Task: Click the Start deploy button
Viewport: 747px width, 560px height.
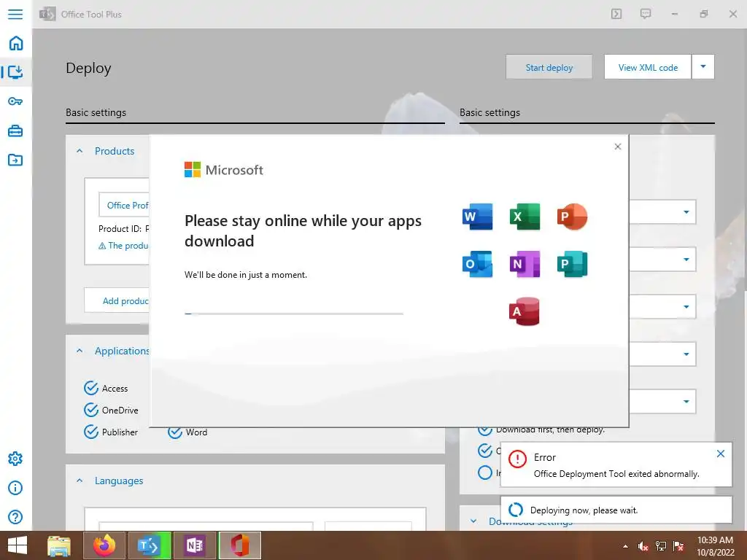Action: [549, 67]
